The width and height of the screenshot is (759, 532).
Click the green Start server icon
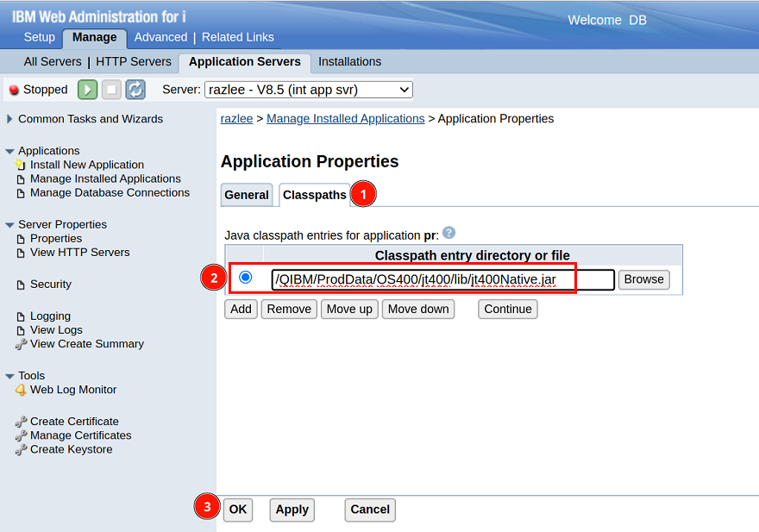pyautogui.click(x=87, y=90)
